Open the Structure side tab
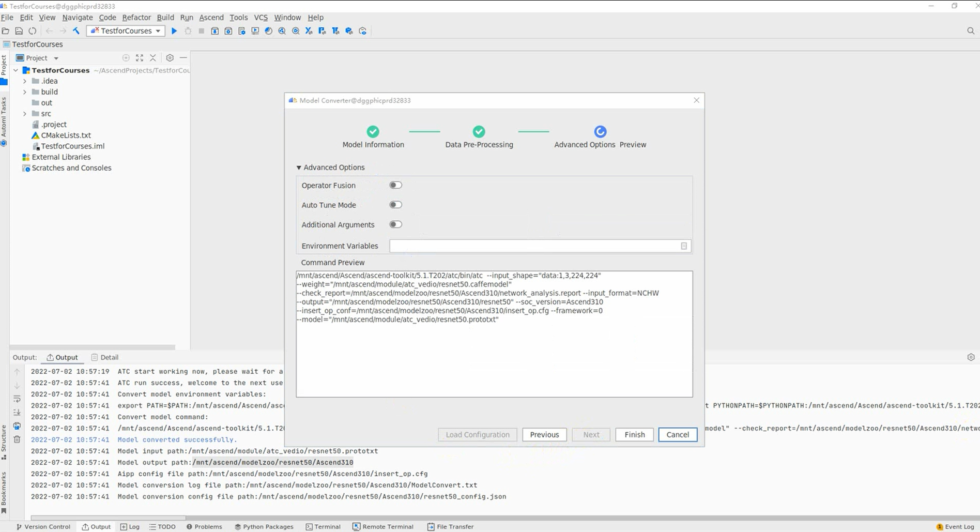 pyautogui.click(x=4, y=443)
